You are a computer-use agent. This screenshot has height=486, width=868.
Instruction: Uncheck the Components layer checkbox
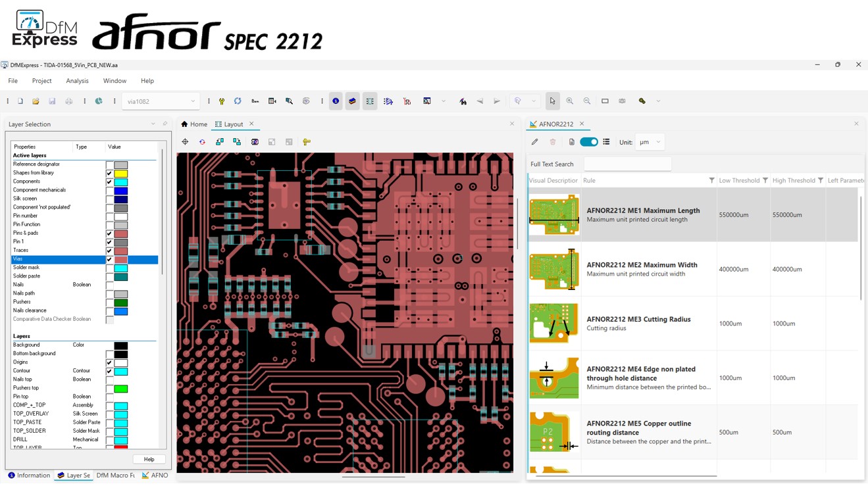click(109, 182)
